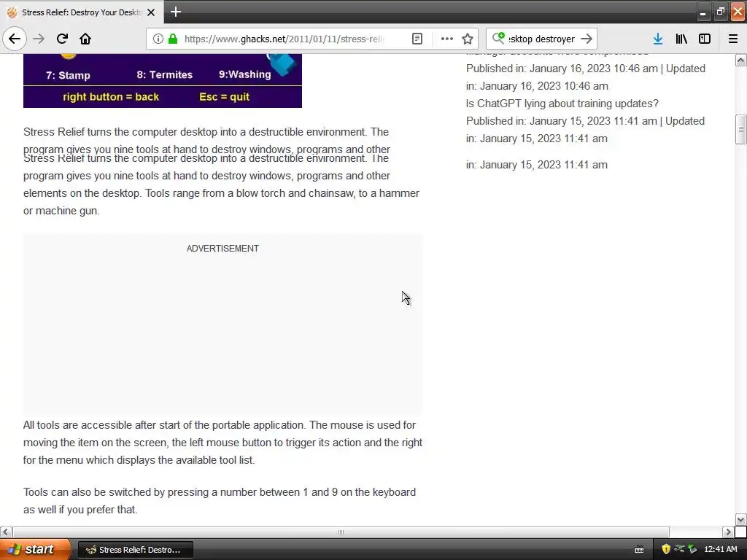The image size is (747, 560).
Task: Close the Stress Relief tab
Action: [151, 12]
